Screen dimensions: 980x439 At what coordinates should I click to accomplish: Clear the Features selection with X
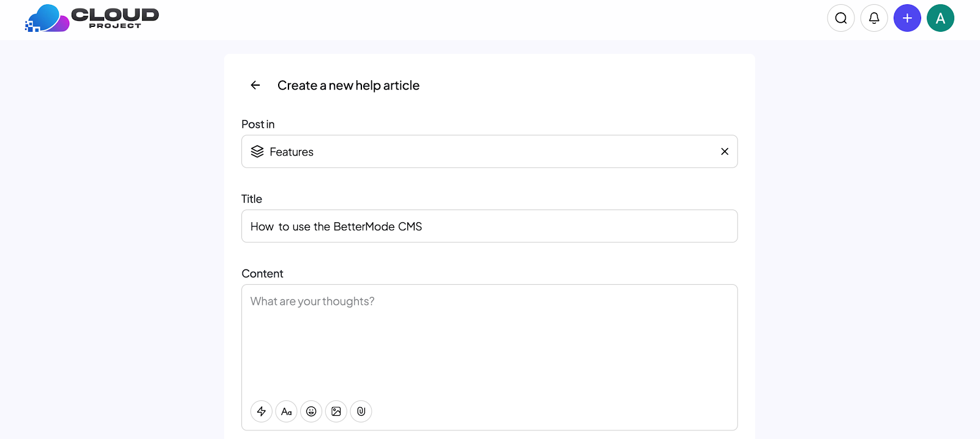[x=725, y=151]
